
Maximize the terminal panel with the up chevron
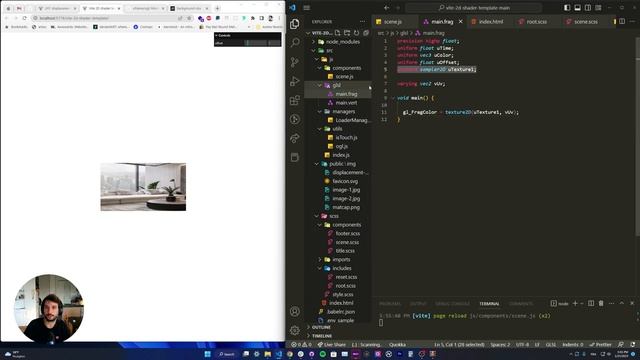[622, 303]
